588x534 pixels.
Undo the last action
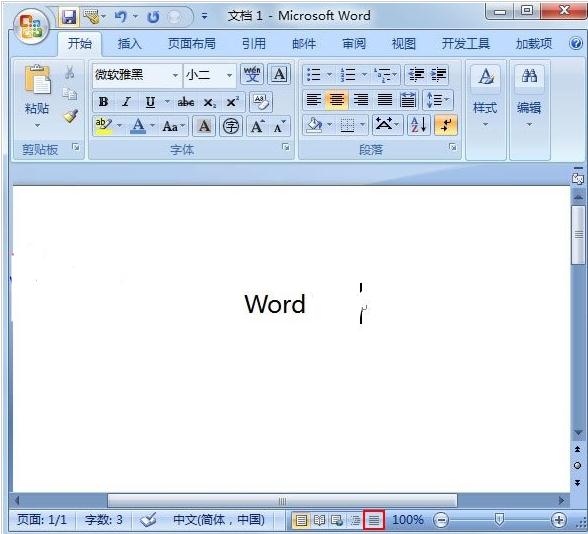point(121,16)
